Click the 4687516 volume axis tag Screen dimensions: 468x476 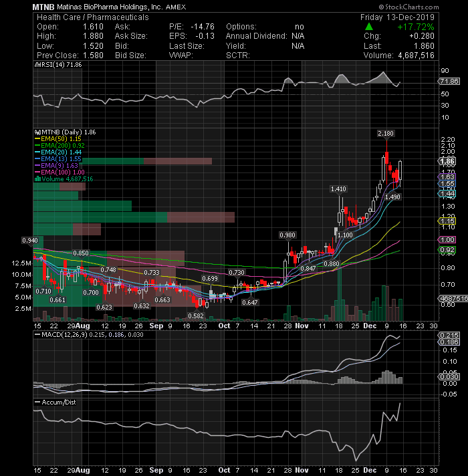[453, 298]
